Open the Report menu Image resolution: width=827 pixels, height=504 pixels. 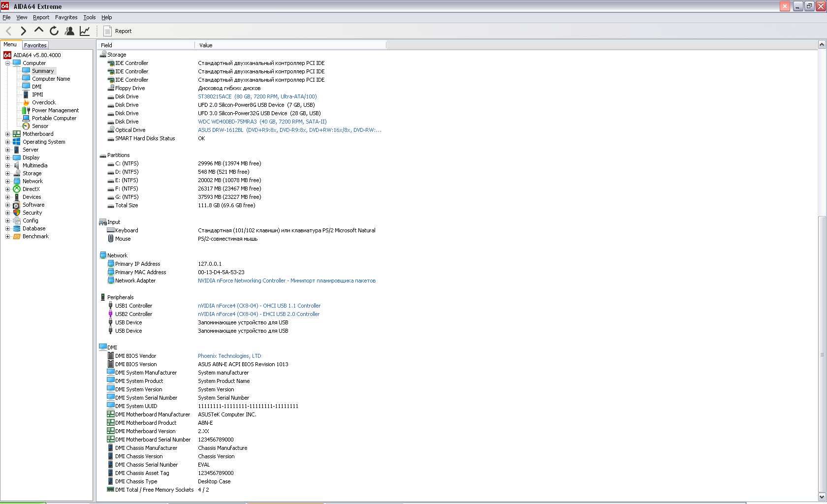41,17
